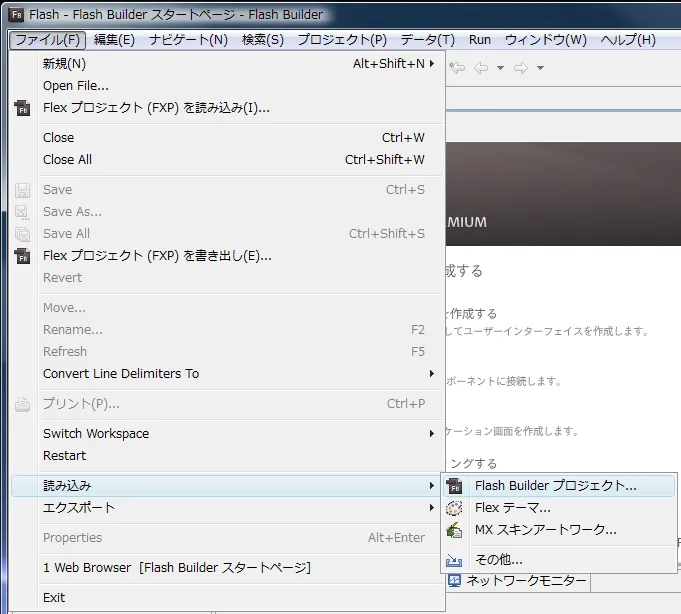This screenshot has width=681, height=614.
Task: Click the FXP import icon
Action: 22,108
